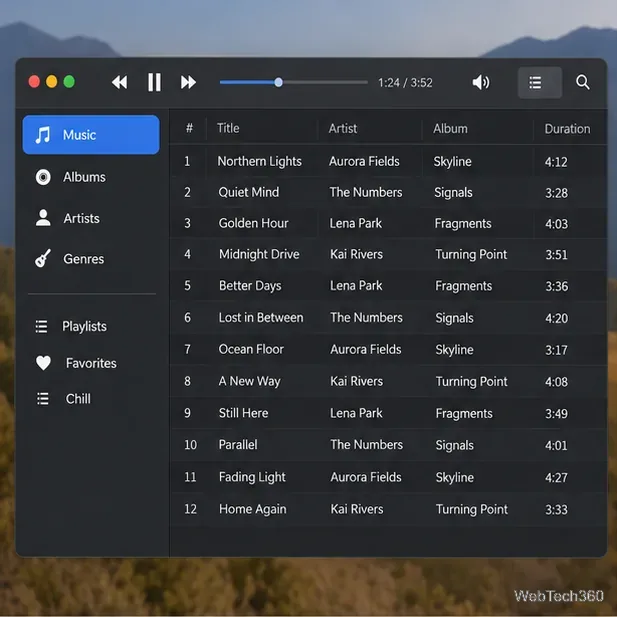Click the Albums disc icon
Viewport: 617px width, 617px height.
point(43,177)
